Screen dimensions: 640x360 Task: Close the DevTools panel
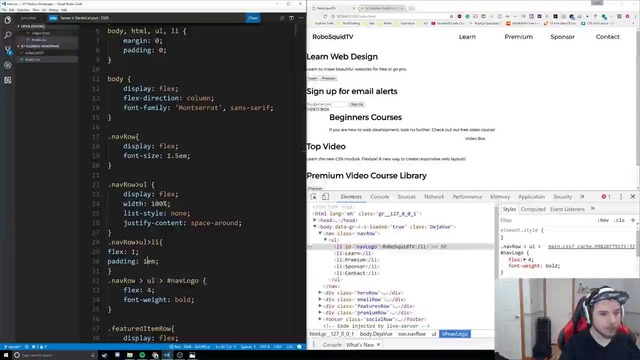click(633, 197)
